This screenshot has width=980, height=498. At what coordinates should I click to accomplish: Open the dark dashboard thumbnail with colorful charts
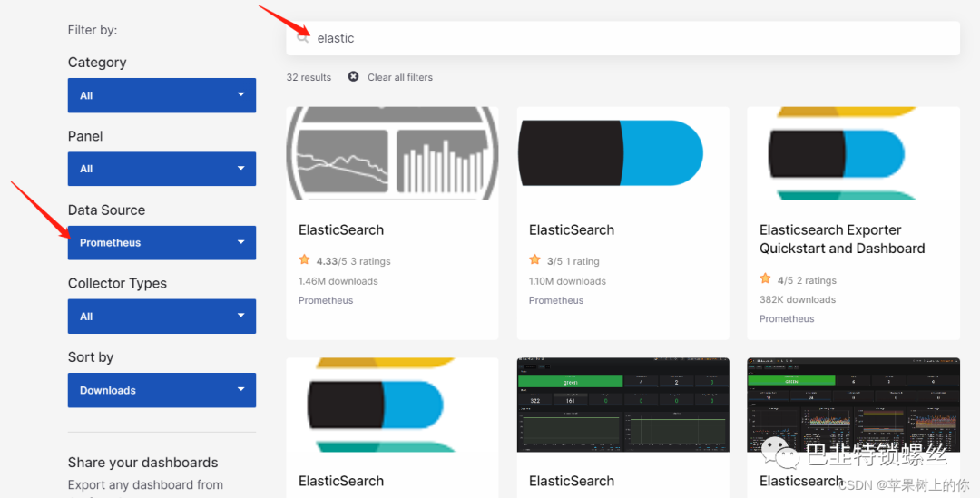point(853,405)
